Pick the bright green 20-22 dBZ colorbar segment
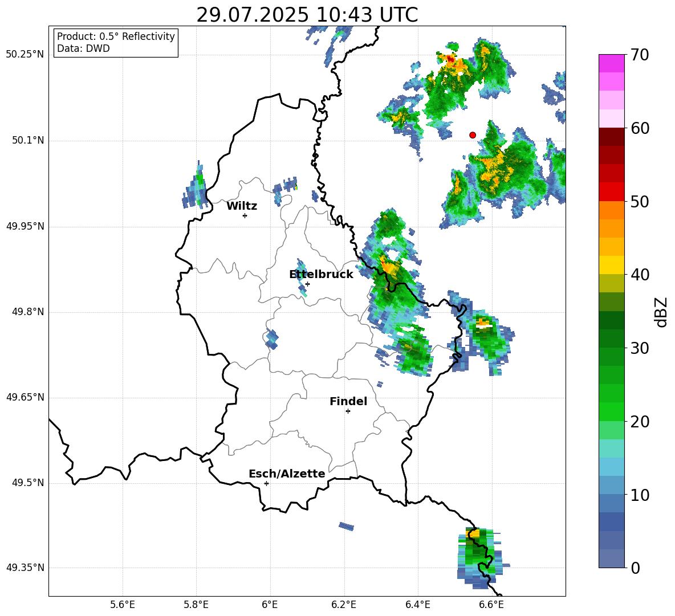The height and width of the screenshot is (616, 675). coord(612,411)
